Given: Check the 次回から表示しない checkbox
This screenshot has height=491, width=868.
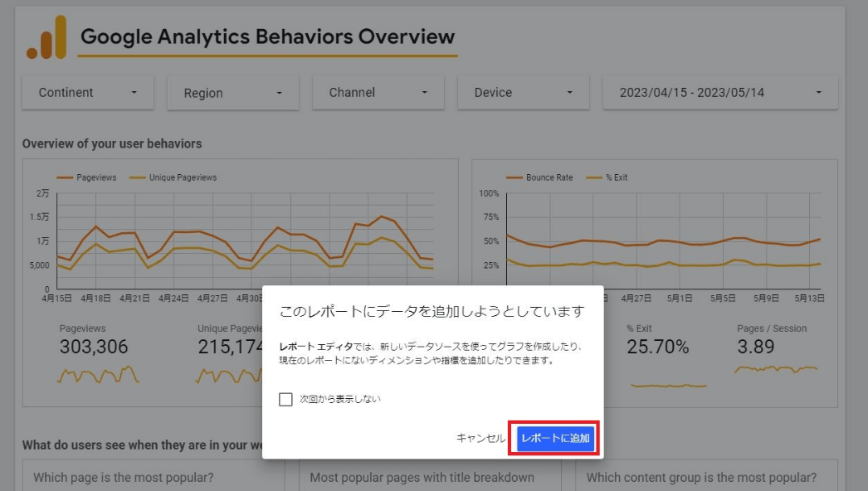Looking at the screenshot, I should point(285,399).
